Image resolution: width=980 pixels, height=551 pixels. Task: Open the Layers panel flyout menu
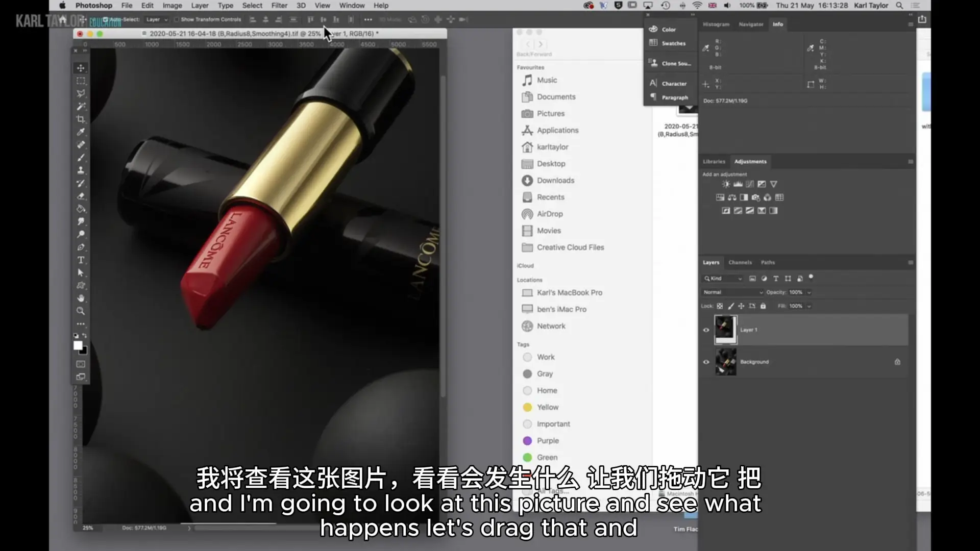911,263
